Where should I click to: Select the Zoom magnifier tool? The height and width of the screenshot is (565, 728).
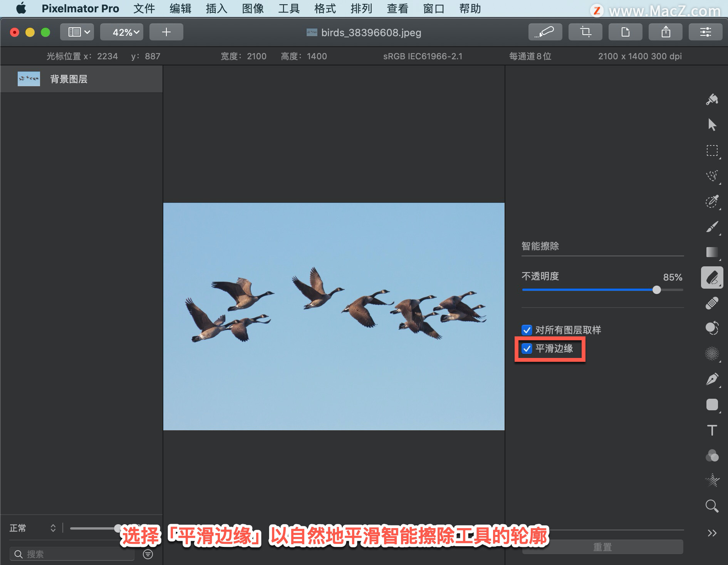(712, 506)
